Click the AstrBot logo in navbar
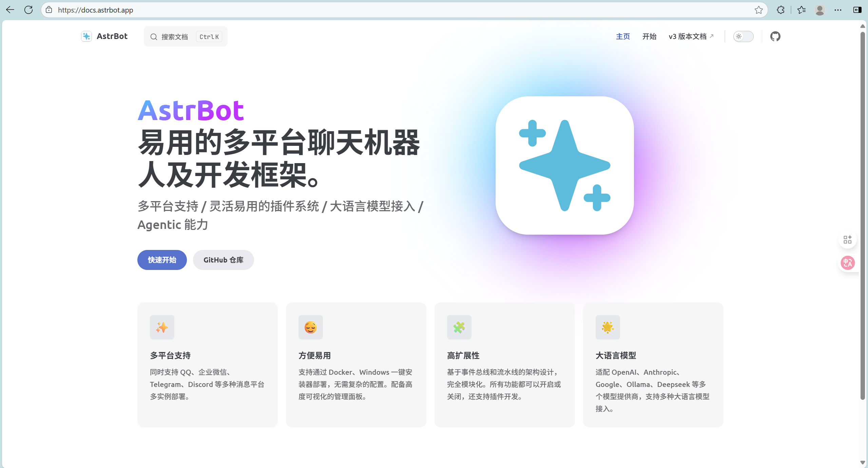The height and width of the screenshot is (468, 868). click(104, 36)
